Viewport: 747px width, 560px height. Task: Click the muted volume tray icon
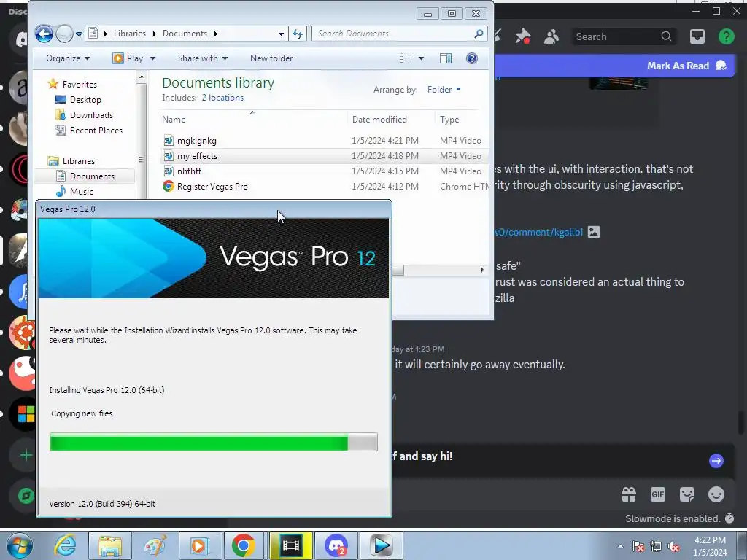coord(673,546)
